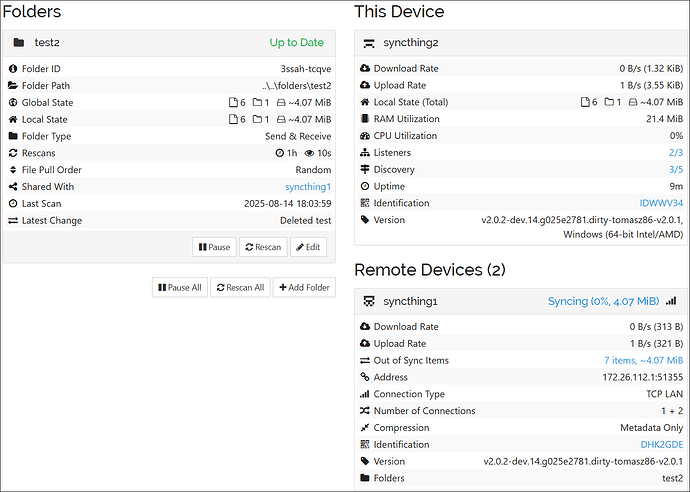Image resolution: width=690 pixels, height=492 pixels.
Task: Click the folder path ..\..\folders\test2 value
Action: tap(296, 85)
